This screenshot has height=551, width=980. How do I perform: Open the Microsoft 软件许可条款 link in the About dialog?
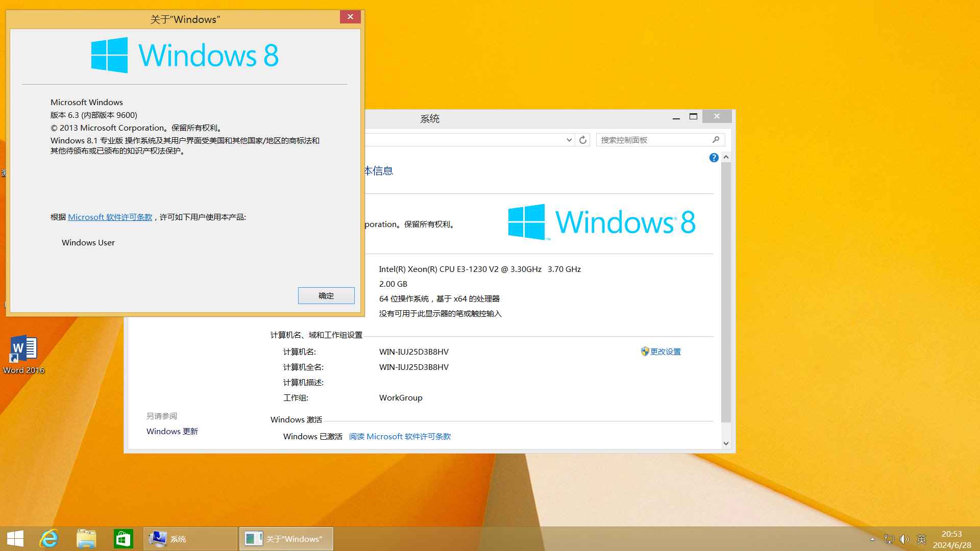click(x=110, y=217)
